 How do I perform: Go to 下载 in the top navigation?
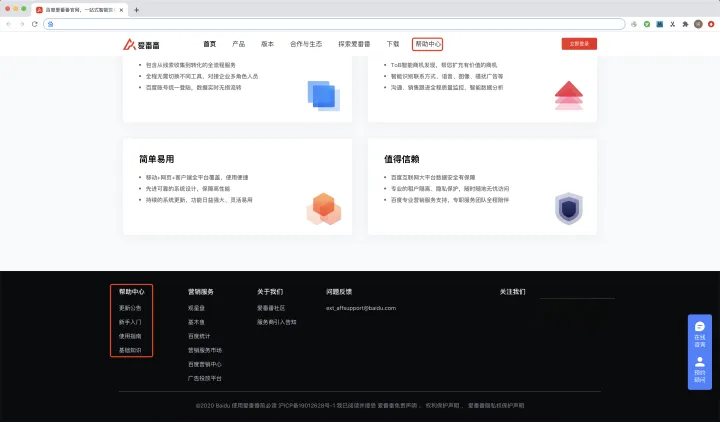(393, 44)
